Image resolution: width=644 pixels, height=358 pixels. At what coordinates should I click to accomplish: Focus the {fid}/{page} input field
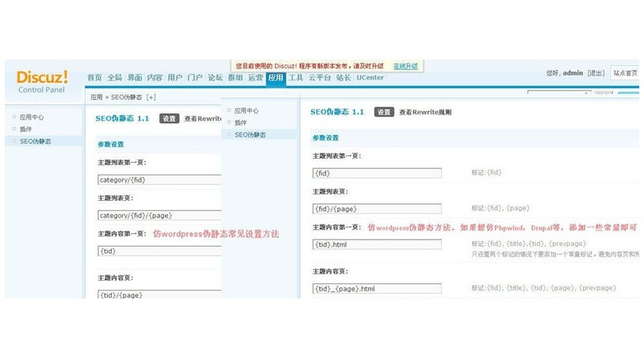coord(377,209)
